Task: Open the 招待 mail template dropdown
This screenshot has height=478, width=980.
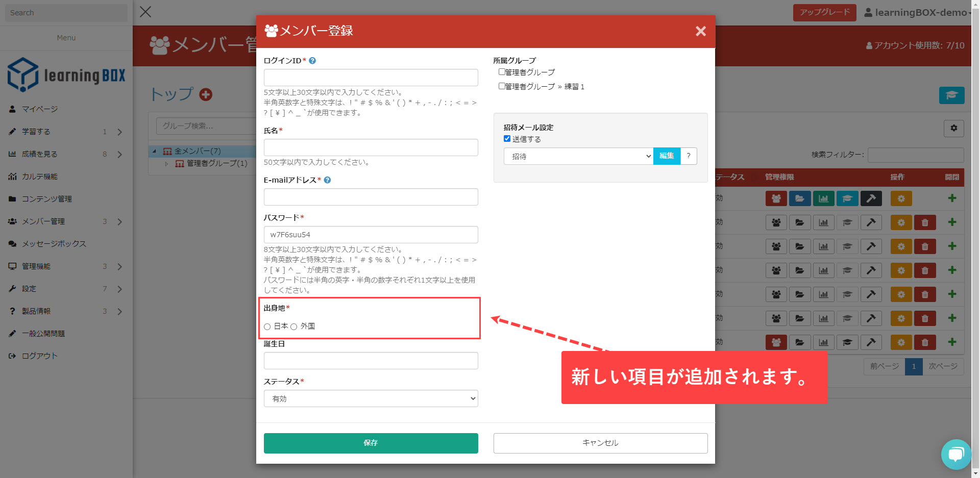Action: [x=578, y=156]
